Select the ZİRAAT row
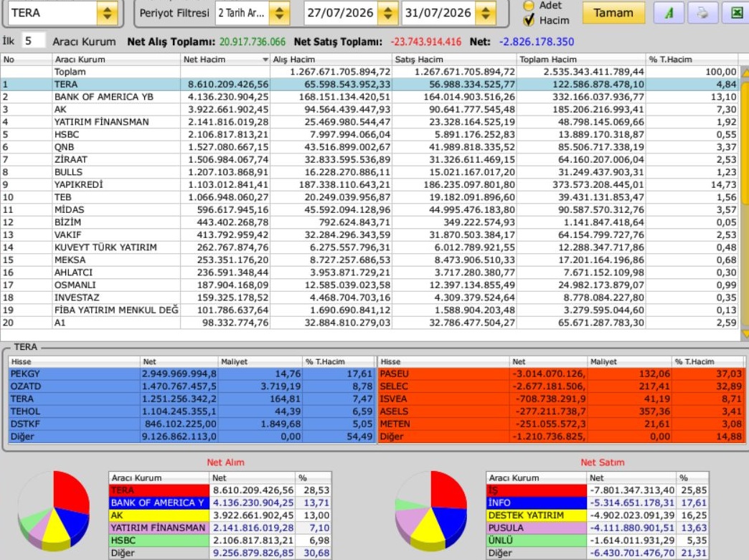This screenshot has height=560, width=749. [369, 159]
